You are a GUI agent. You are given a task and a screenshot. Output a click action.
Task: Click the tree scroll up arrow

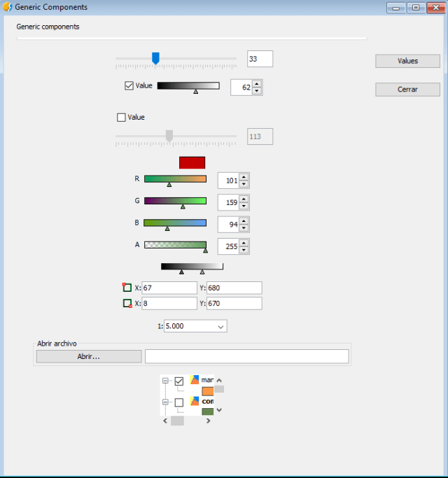point(219,381)
